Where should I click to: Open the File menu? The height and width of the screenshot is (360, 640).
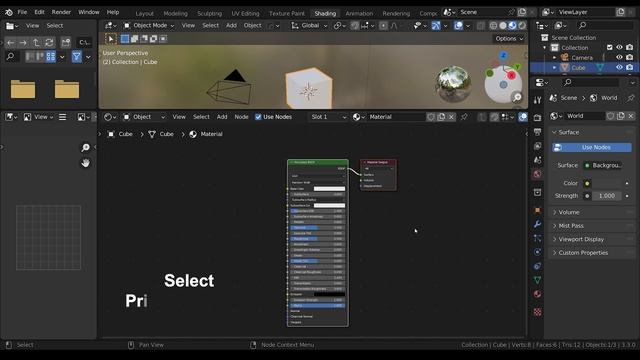pos(22,12)
